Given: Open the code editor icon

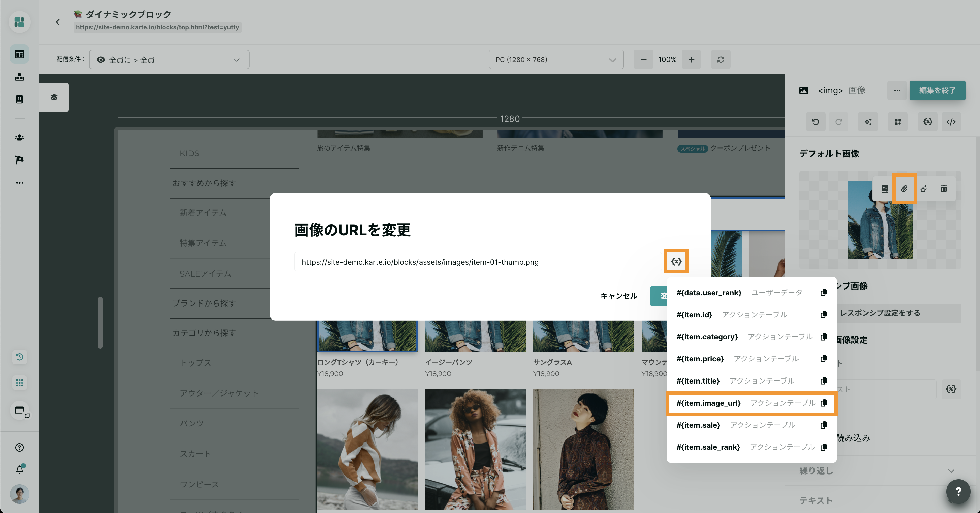Looking at the screenshot, I should (951, 122).
